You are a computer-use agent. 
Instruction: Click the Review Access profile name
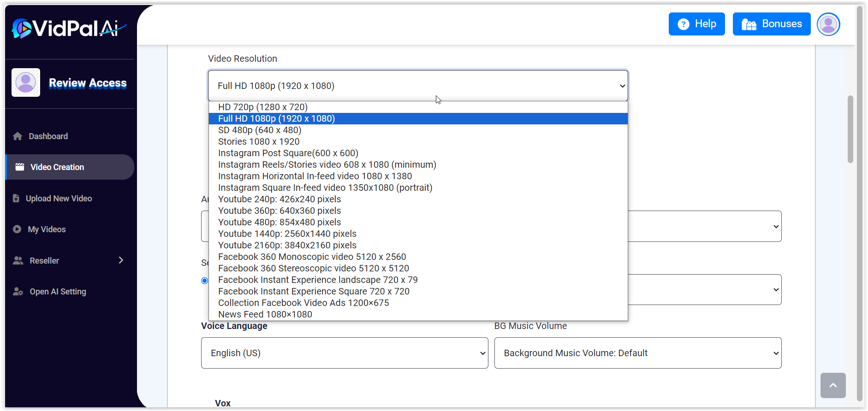tap(88, 83)
